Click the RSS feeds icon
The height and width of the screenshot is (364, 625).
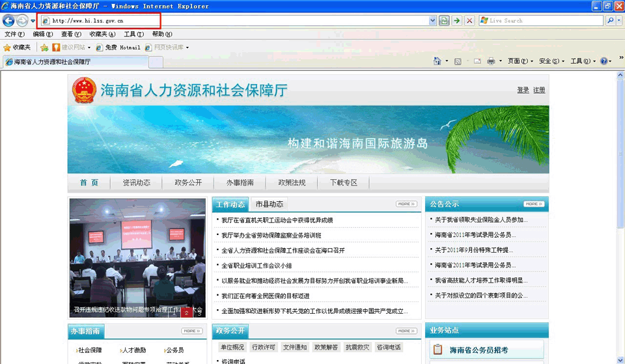click(x=458, y=61)
